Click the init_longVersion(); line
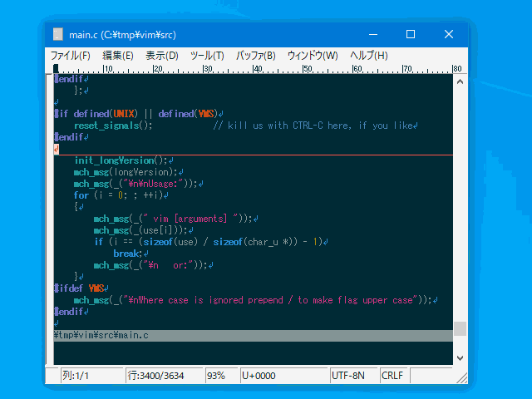The image size is (532, 399). 124,160
